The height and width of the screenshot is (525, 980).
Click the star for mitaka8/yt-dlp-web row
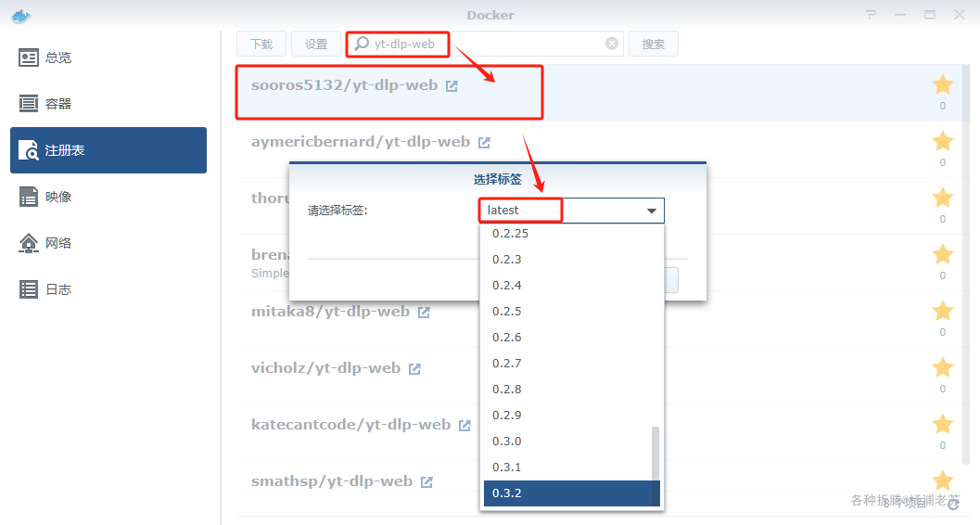(x=943, y=311)
